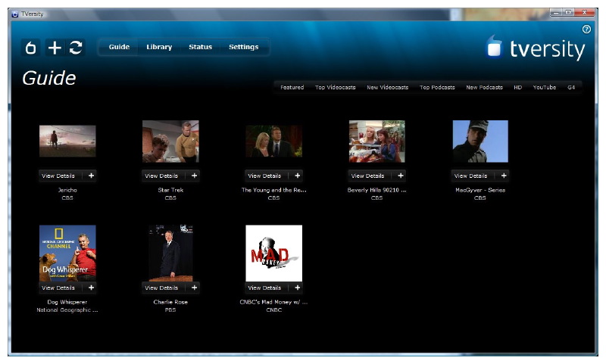606x364 pixels.
Task: Open help via question mark icon
Action: point(586,29)
